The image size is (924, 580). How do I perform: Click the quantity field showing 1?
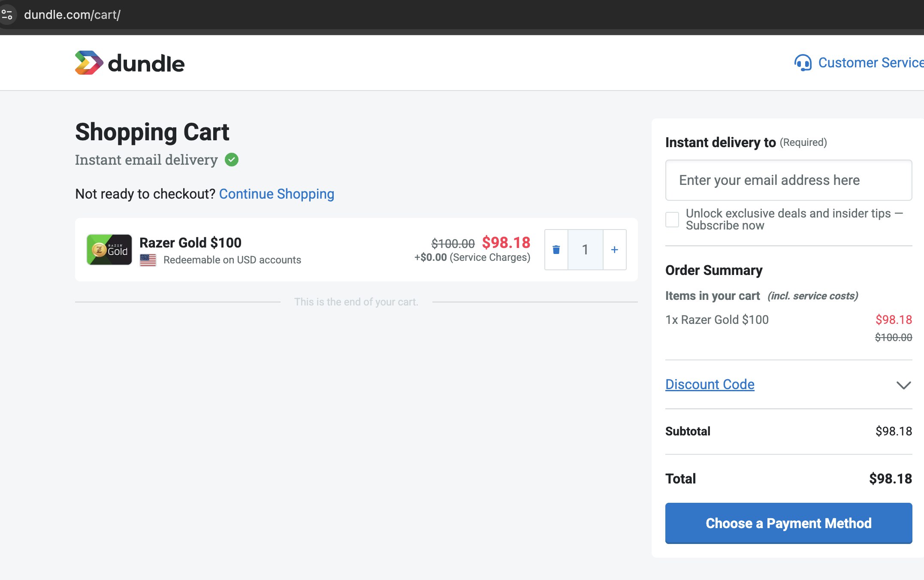pyautogui.click(x=585, y=250)
